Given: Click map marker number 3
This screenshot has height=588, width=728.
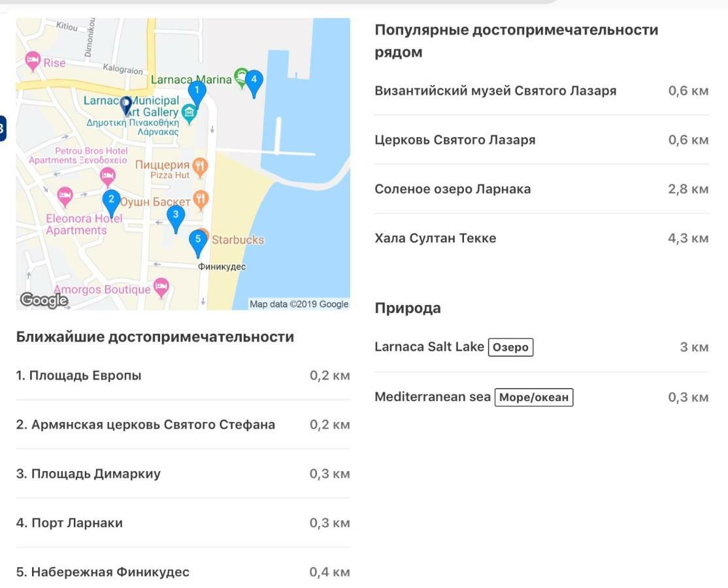Looking at the screenshot, I should tap(176, 218).
